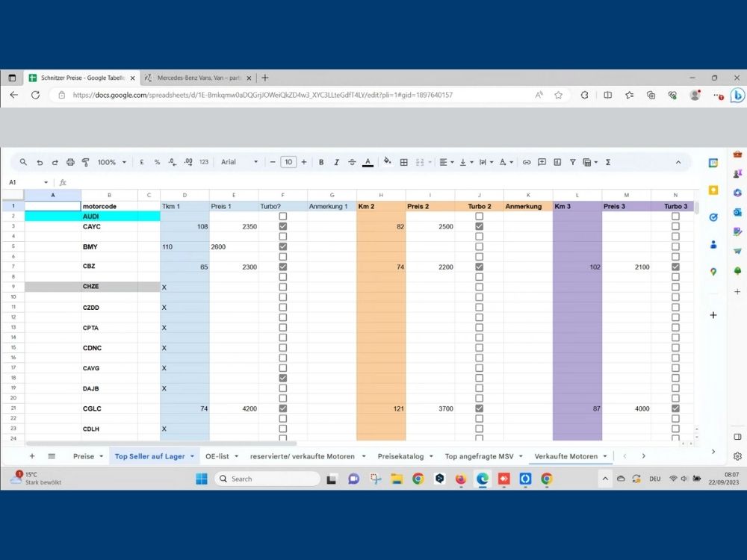
Task: Open the search menus magnifier icon
Action: pos(23,162)
